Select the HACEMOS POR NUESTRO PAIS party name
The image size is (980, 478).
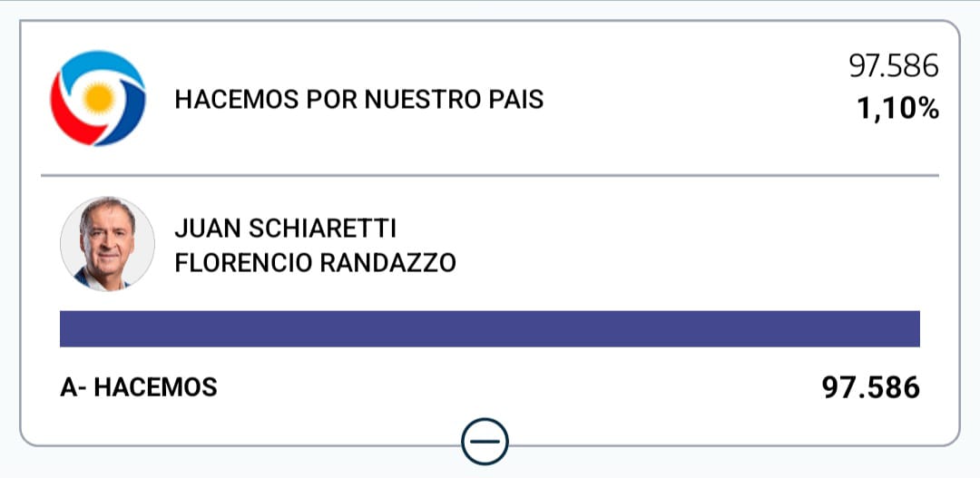pos(358,99)
